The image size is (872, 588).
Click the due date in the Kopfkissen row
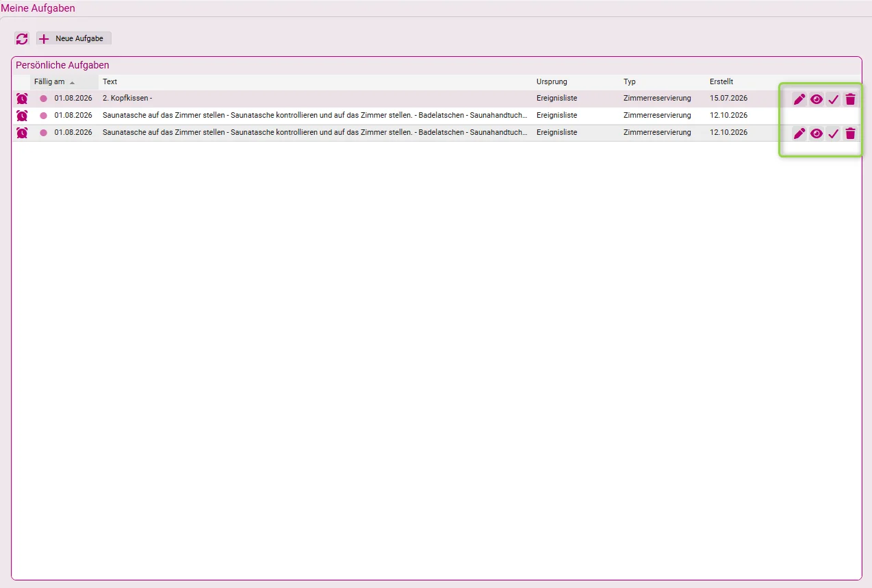click(73, 99)
